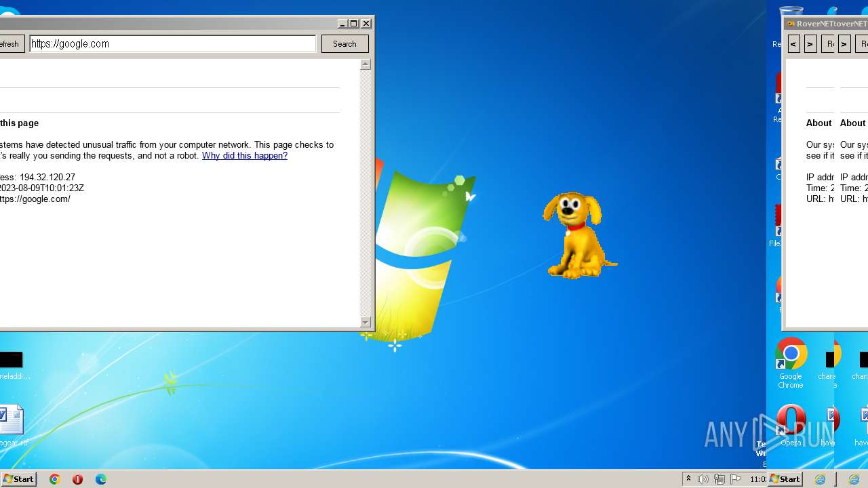868x488 pixels.
Task: Launch Opera from the left taskbar
Action: tap(78, 479)
